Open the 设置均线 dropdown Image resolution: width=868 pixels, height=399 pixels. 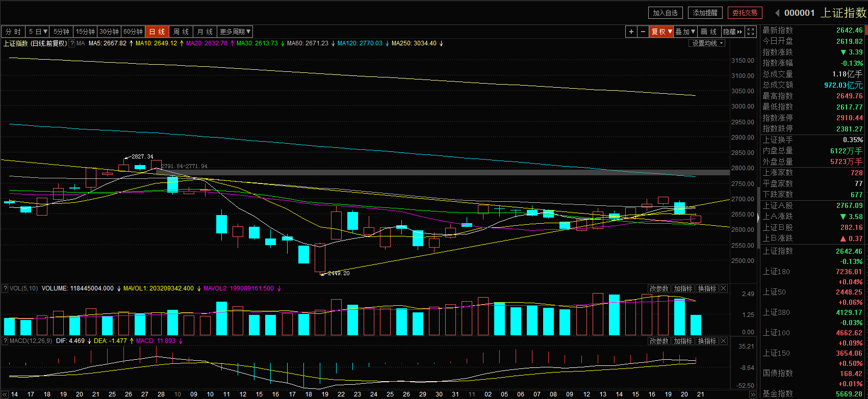pyautogui.click(x=706, y=43)
